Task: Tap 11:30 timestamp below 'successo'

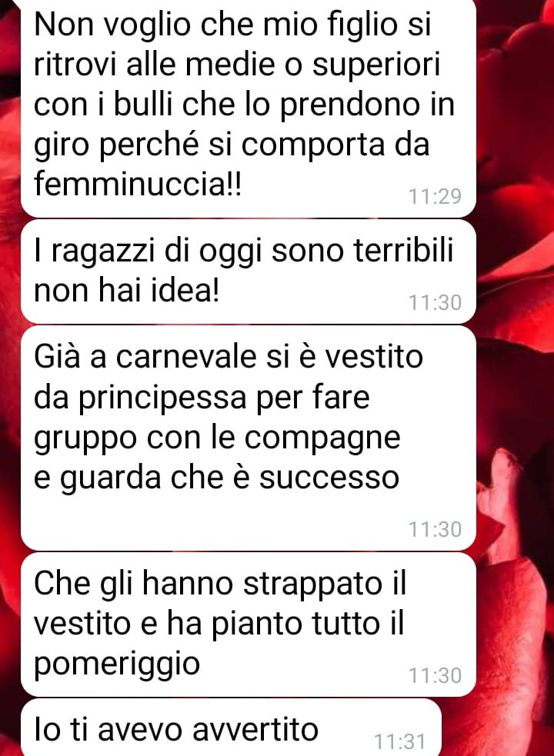Action: [435, 529]
